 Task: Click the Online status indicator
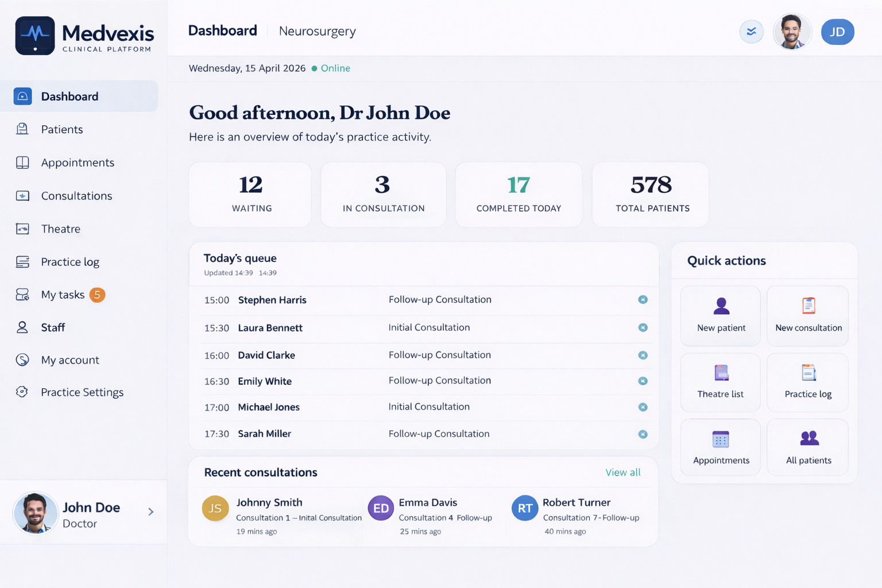click(331, 68)
